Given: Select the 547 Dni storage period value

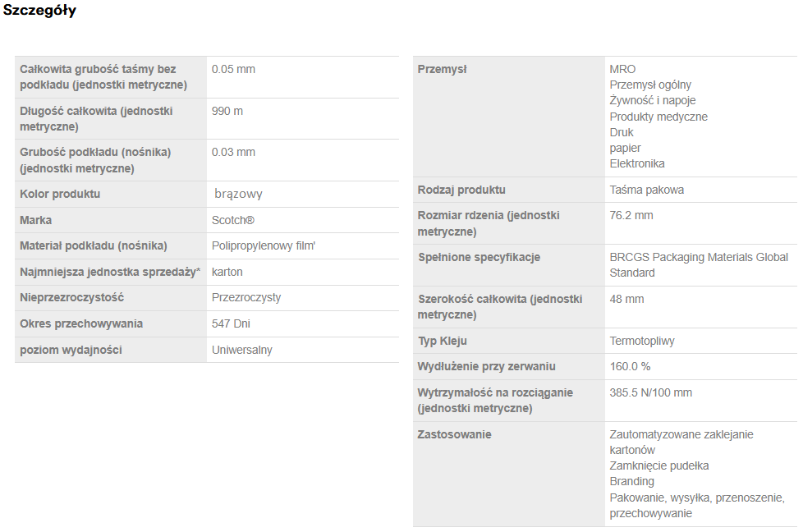Looking at the screenshot, I should tap(231, 323).
